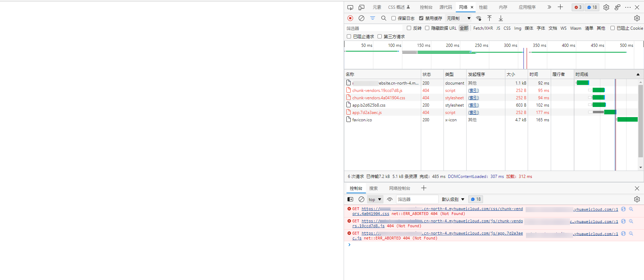Open Network panel settings gear
Viewport: 644px width, 280px height.
pyautogui.click(x=637, y=18)
